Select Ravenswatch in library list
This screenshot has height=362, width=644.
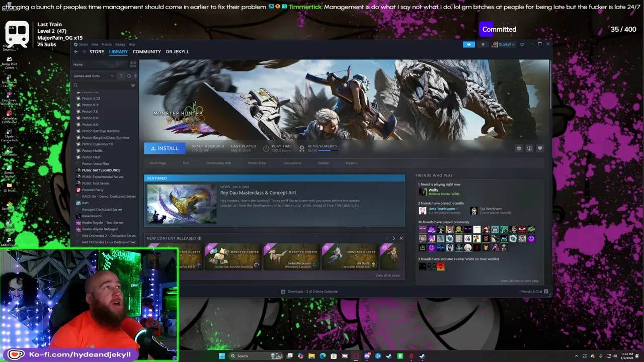click(x=92, y=216)
